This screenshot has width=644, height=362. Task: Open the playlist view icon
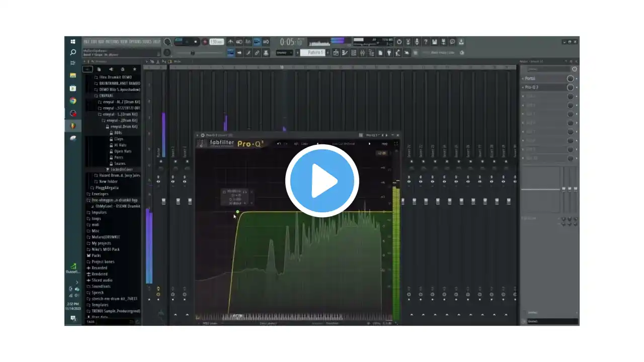(336, 52)
